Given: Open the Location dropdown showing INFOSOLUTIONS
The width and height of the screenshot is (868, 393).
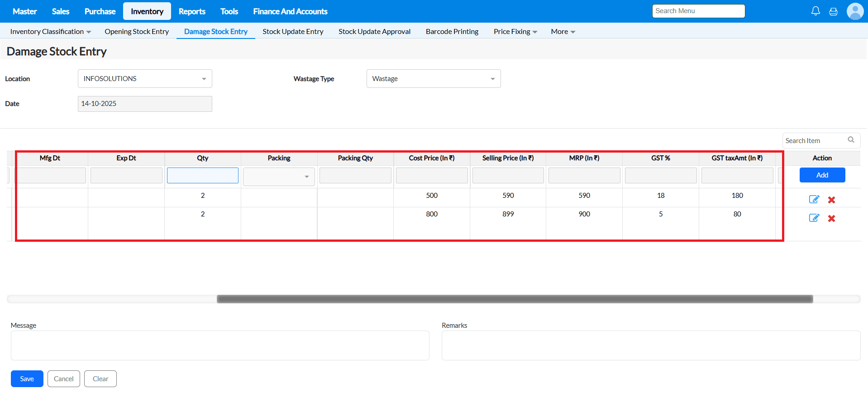Looking at the screenshot, I should coord(145,79).
